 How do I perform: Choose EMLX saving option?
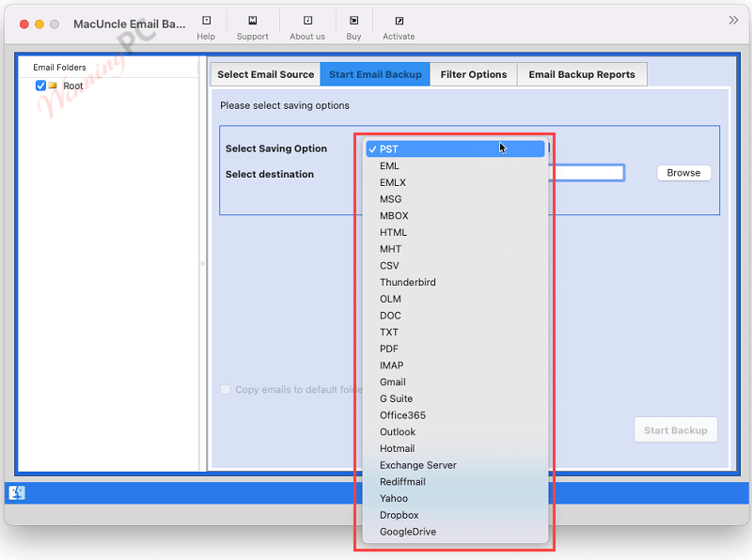pos(455,182)
